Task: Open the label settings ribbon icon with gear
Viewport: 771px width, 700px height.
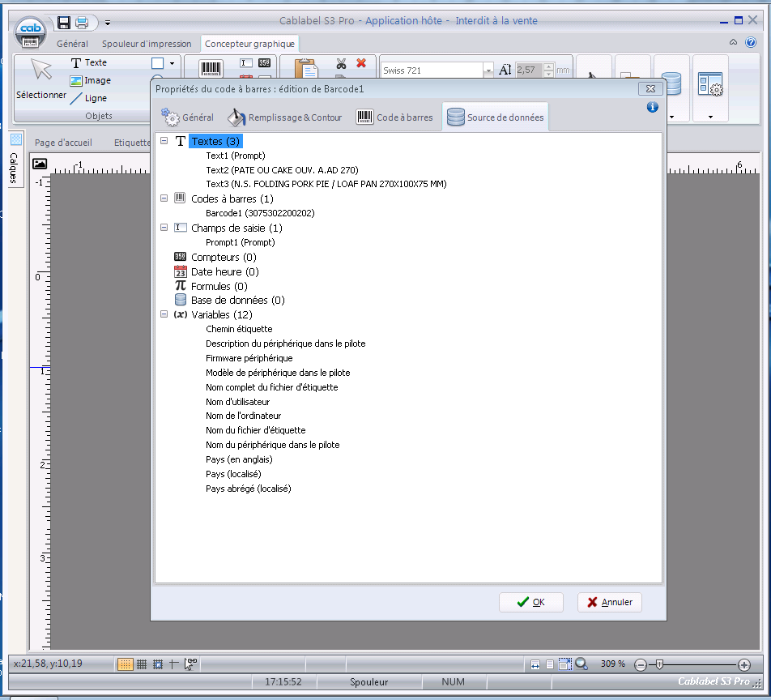Action: pyautogui.click(x=710, y=84)
